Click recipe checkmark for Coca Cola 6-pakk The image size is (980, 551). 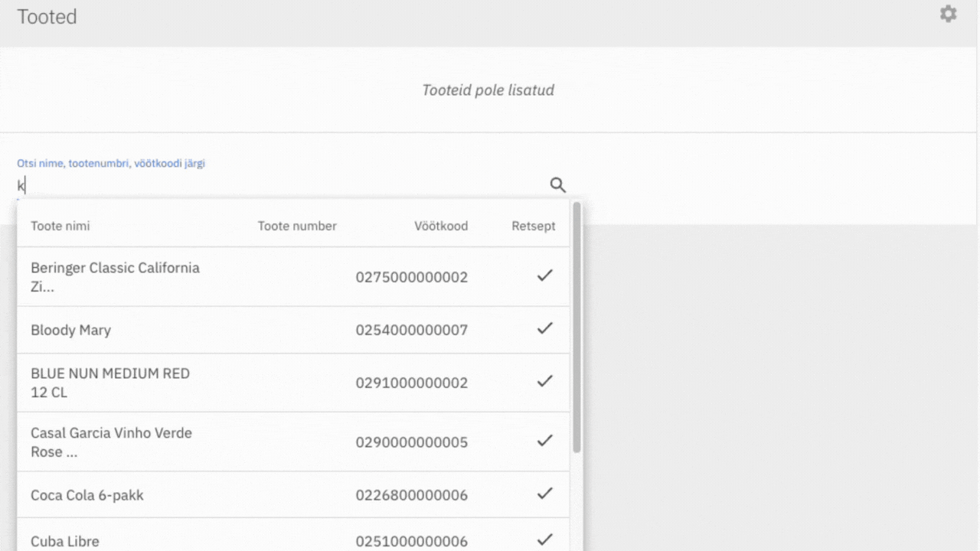click(x=544, y=494)
